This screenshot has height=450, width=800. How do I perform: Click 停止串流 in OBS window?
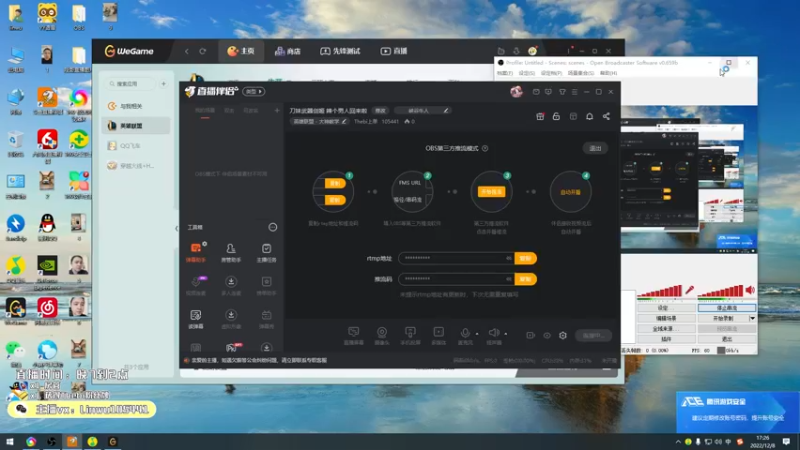pyautogui.click(x=727, y=308)
